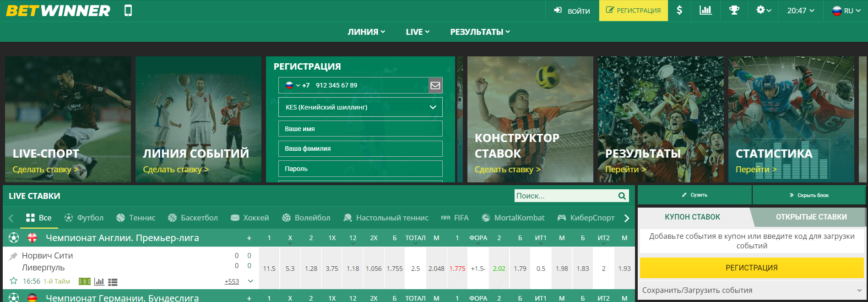Viewport: 868px width, 302px height.
Task: Select the Футбол tab
Action: pyautogui.click(x=84, y=218)
